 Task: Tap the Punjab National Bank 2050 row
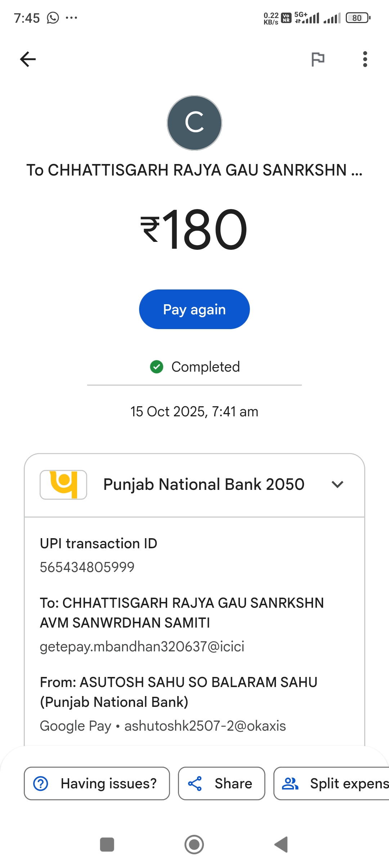click(x=204, y=484)
